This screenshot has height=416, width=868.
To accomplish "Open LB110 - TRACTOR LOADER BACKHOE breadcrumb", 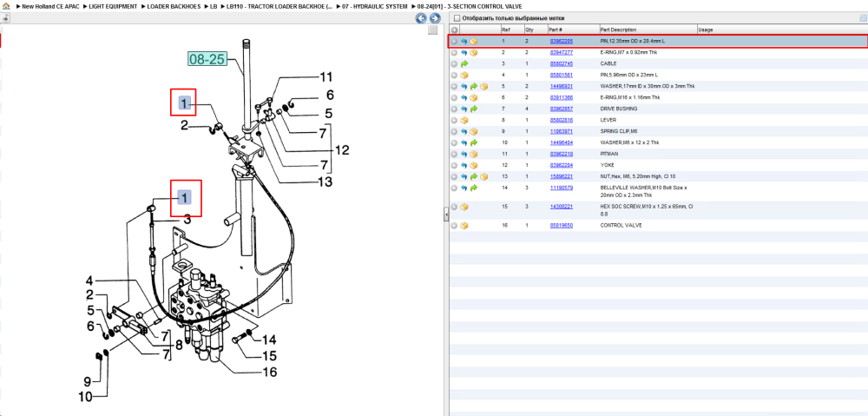I will coord(279,6).
